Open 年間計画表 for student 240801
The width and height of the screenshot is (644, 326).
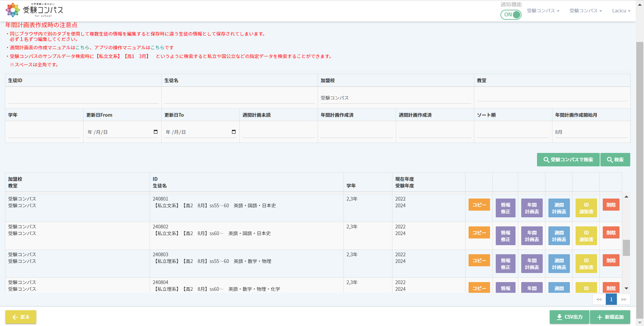532,208
